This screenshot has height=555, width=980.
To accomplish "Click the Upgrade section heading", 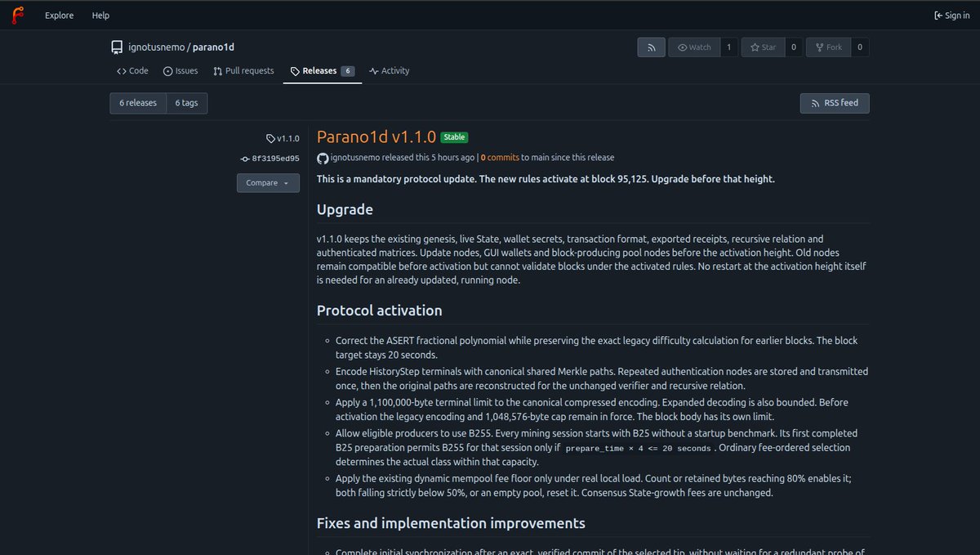I will (345, 209).
